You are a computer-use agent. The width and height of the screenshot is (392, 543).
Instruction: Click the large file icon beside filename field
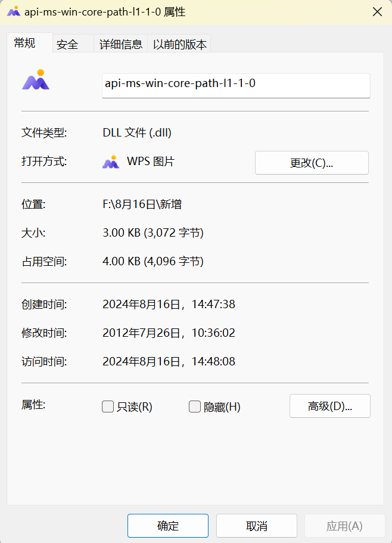tap(36, 80)
